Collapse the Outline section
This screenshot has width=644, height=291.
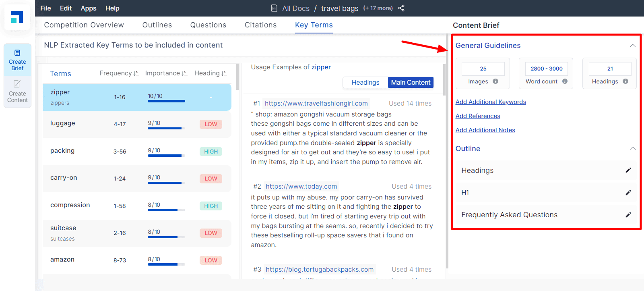tap(633, 149)
